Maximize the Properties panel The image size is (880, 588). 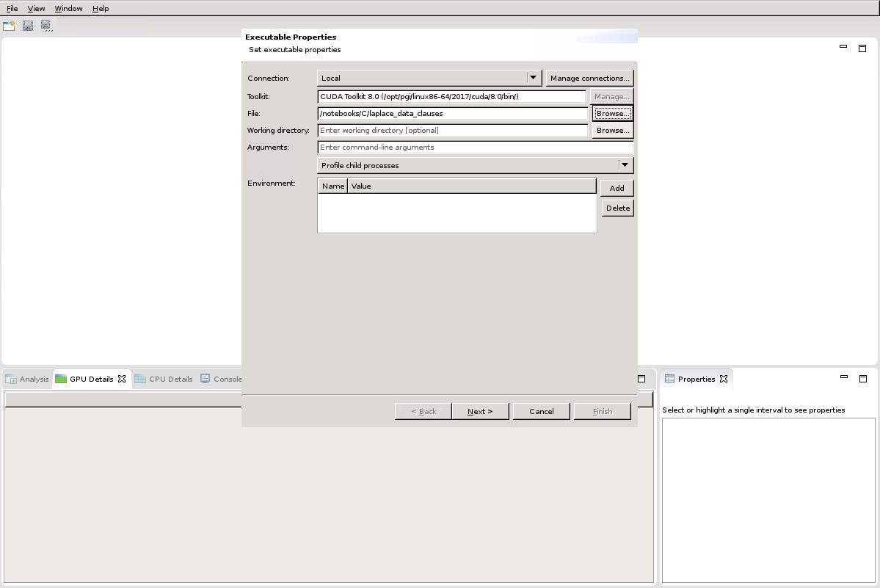[x=862, y=379]
